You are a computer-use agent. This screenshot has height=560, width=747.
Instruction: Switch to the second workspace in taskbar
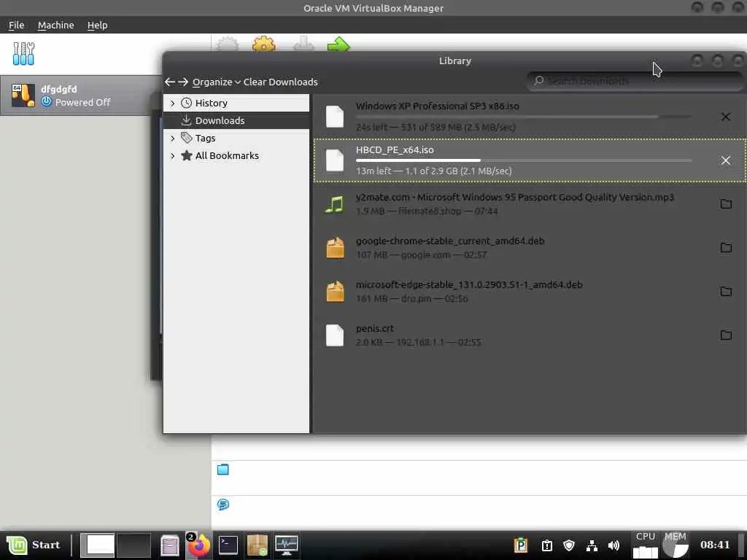[x=134, y=545]
